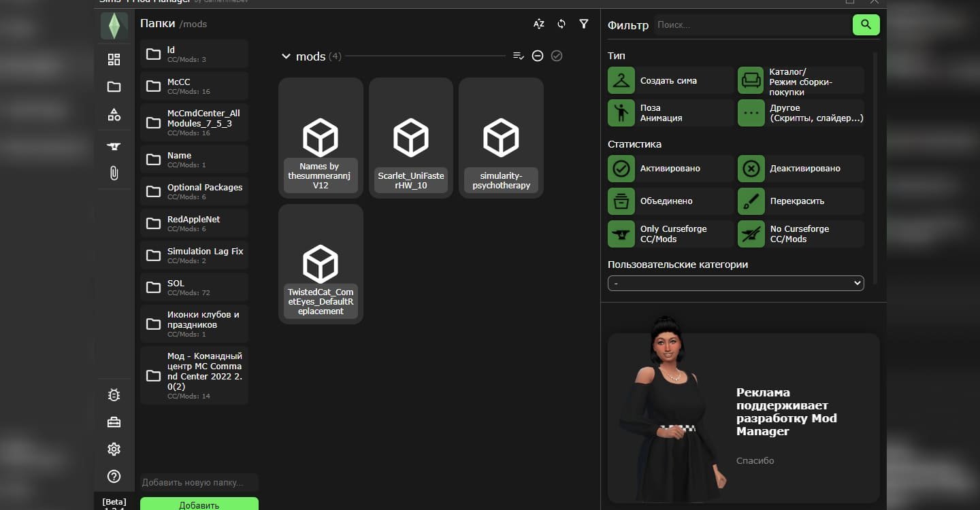Click the filter panel vertical scrollbar
This screenshot has height=510, width=980.
(875, 168)
